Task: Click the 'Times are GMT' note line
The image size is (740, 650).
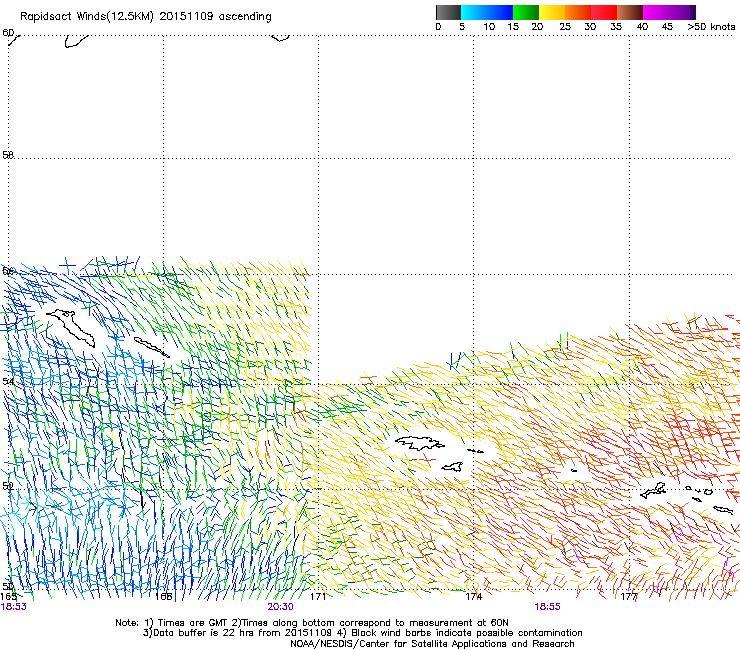Action: coord(312,623)
